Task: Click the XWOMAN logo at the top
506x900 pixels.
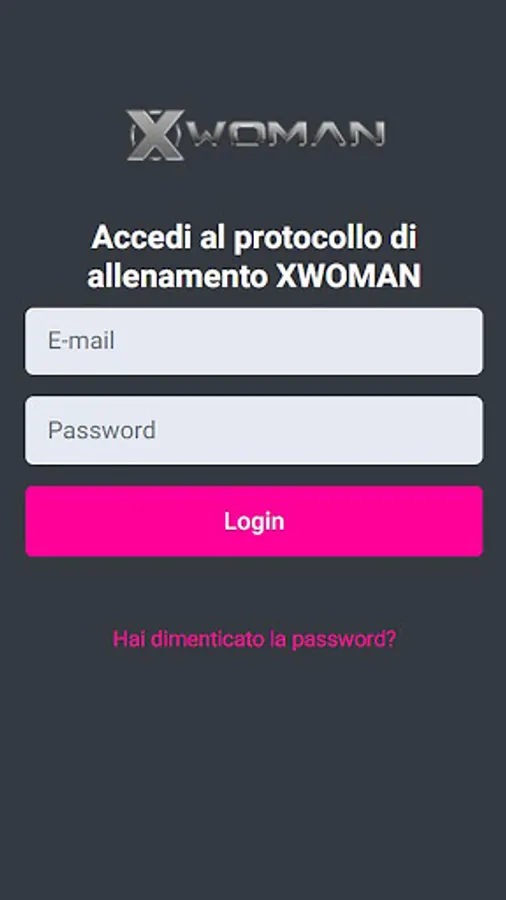Action: (255, 135)
